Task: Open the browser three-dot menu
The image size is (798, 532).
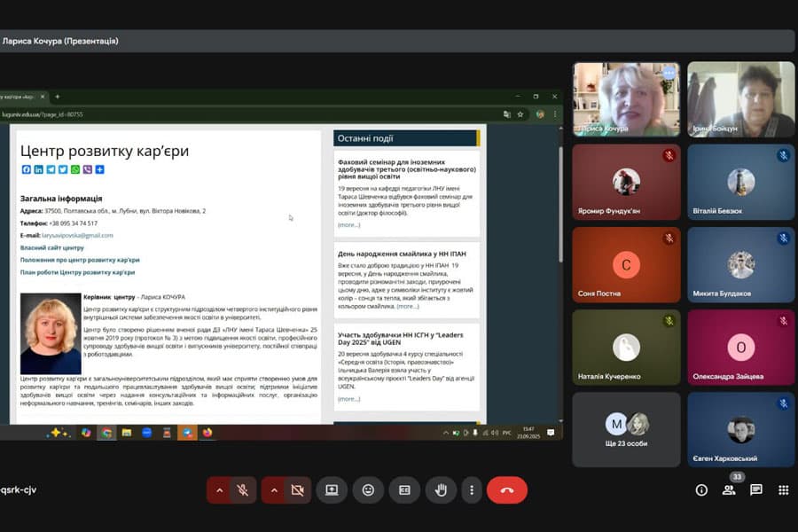Action: (x=555, y=114)
